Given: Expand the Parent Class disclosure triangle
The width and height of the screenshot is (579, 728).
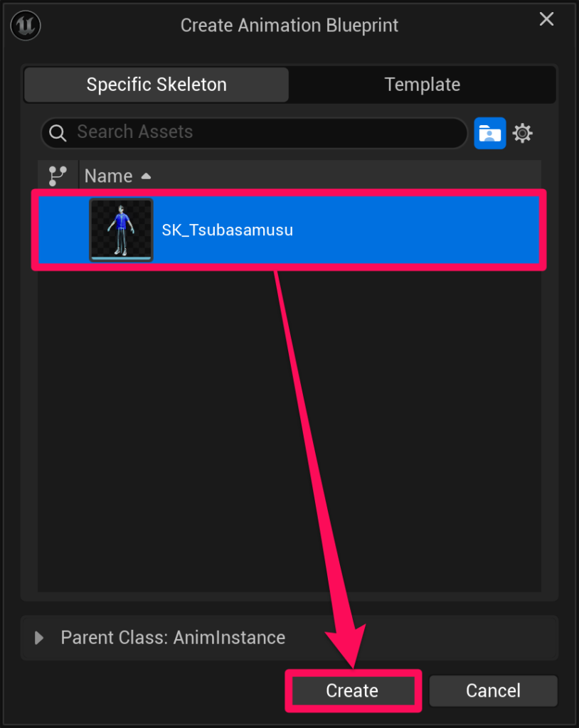Looking at the screenshot, I should point(40,638).
